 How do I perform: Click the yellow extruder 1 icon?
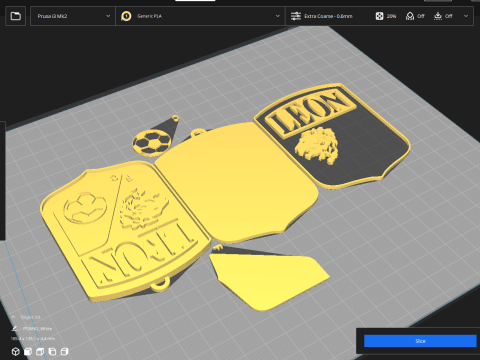126,16
